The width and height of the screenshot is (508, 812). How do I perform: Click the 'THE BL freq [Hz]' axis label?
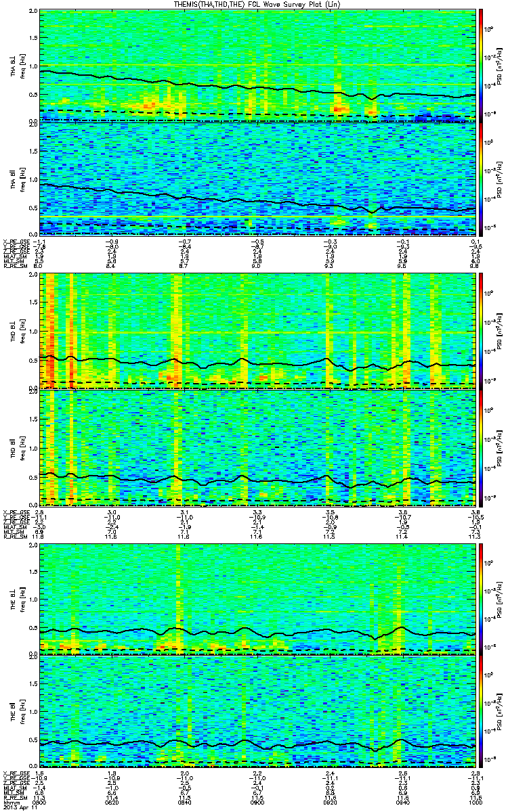tap(16, 598)
